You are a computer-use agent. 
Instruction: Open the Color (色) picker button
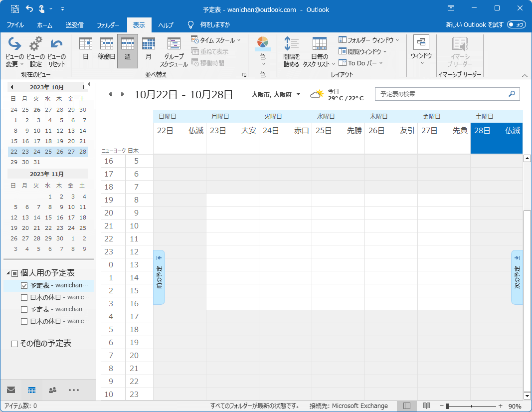[263, 51]
